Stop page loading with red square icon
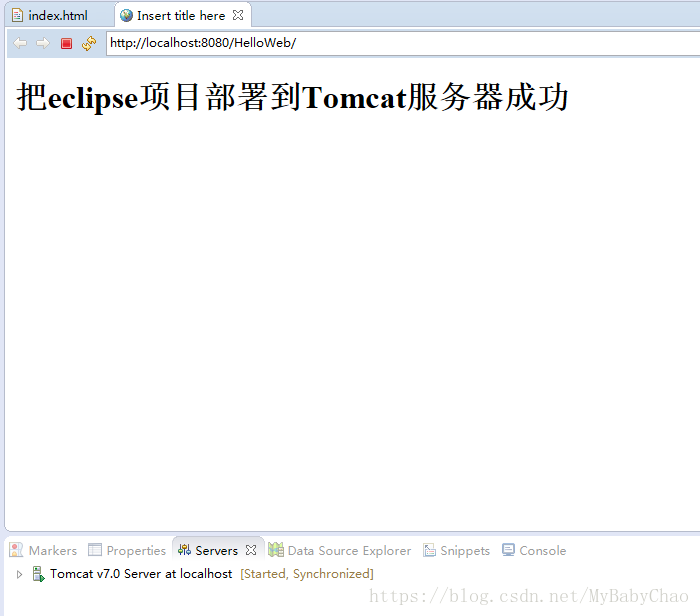700x616 pixels. coord(67,43)
